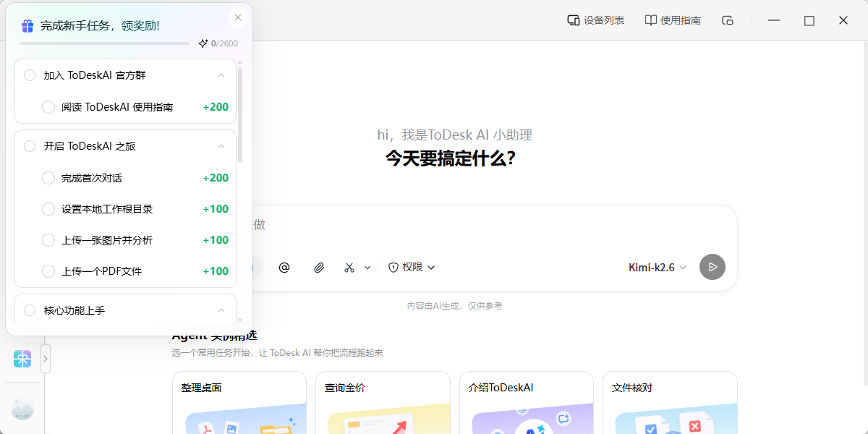Image resolution: width=868 pixels, height=434 pixels.
Task: Click the +100 reward for 设置本地工作根目录
Action: tap(216, 209)
